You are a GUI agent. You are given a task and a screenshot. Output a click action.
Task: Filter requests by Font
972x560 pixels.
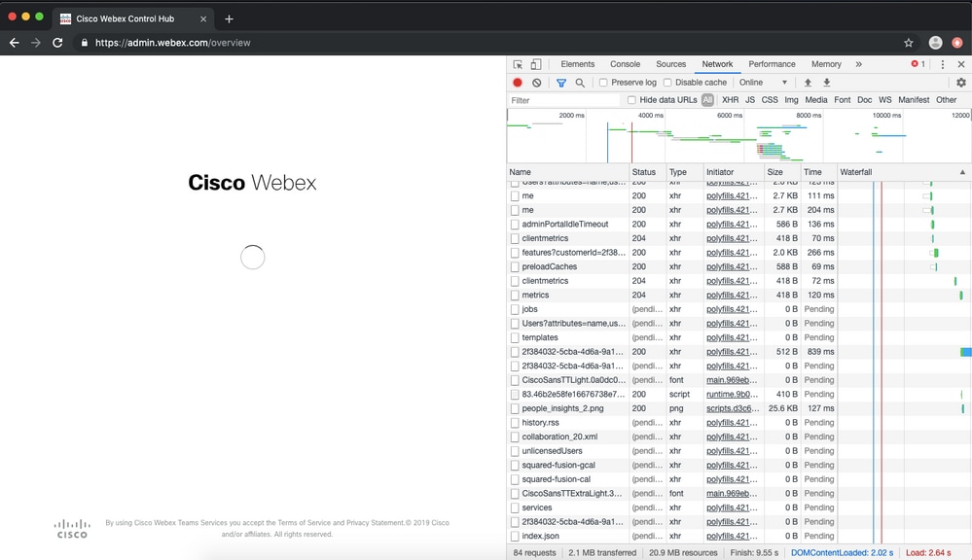point(843,100)
